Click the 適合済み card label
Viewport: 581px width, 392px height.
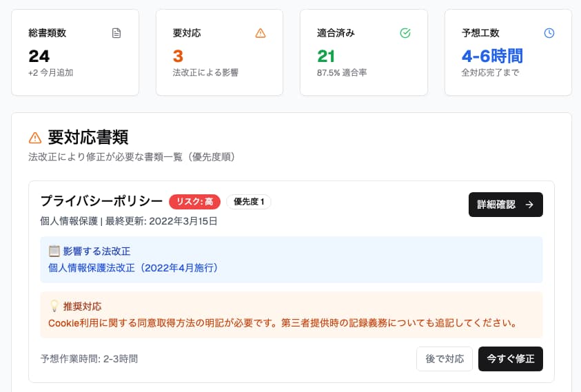point(336,33)
